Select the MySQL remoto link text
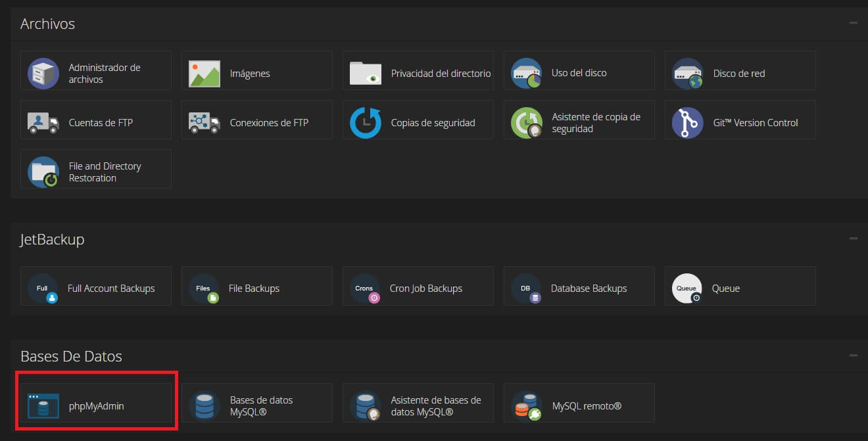The width and height of the screenshot is (868, 441). pyautogui.click(x=587, y=406)
